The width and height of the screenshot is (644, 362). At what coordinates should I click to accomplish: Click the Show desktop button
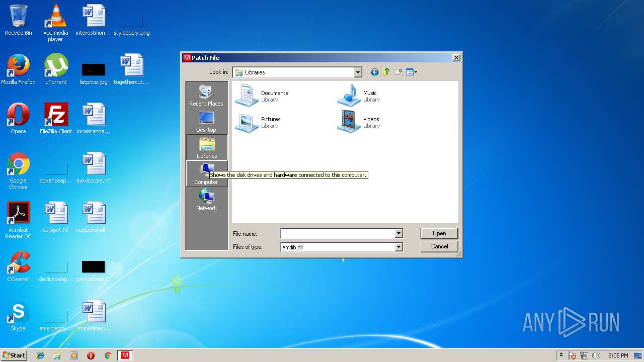[638, 355]
